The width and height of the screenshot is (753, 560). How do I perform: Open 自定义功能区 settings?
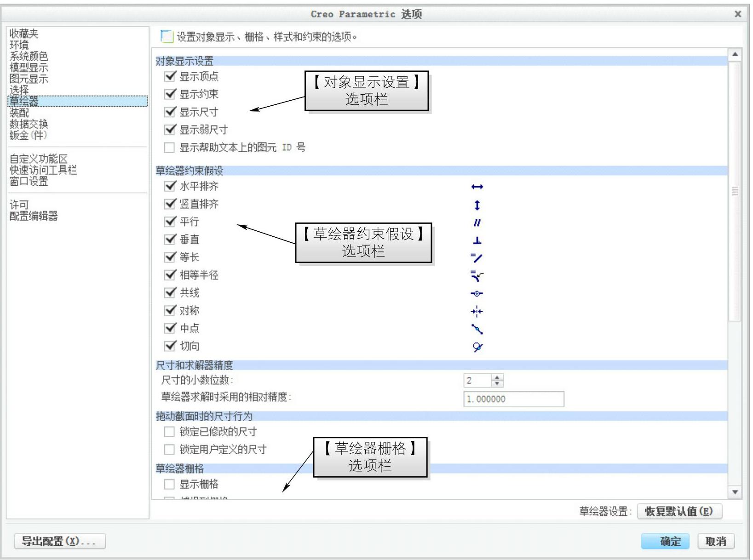coord(39,159)
